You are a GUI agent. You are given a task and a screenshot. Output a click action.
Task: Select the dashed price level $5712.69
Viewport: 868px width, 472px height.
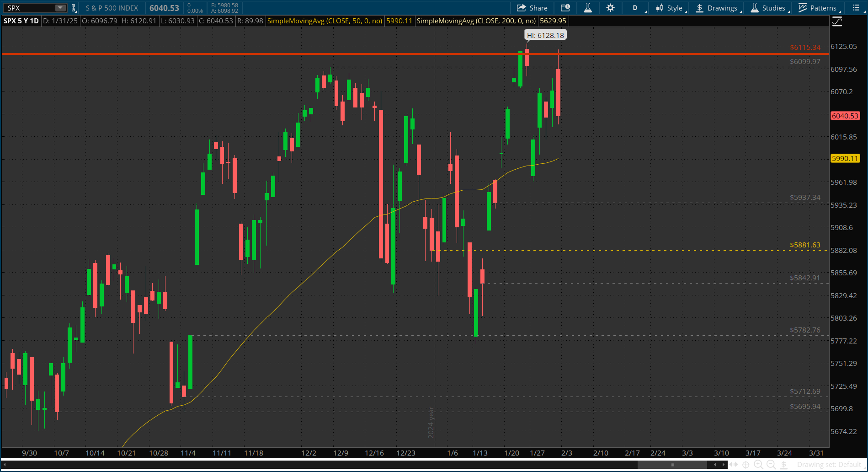[805, 392]
